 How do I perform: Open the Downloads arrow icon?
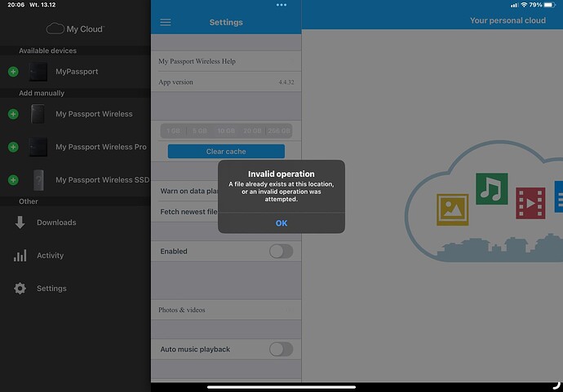[20, 222]
